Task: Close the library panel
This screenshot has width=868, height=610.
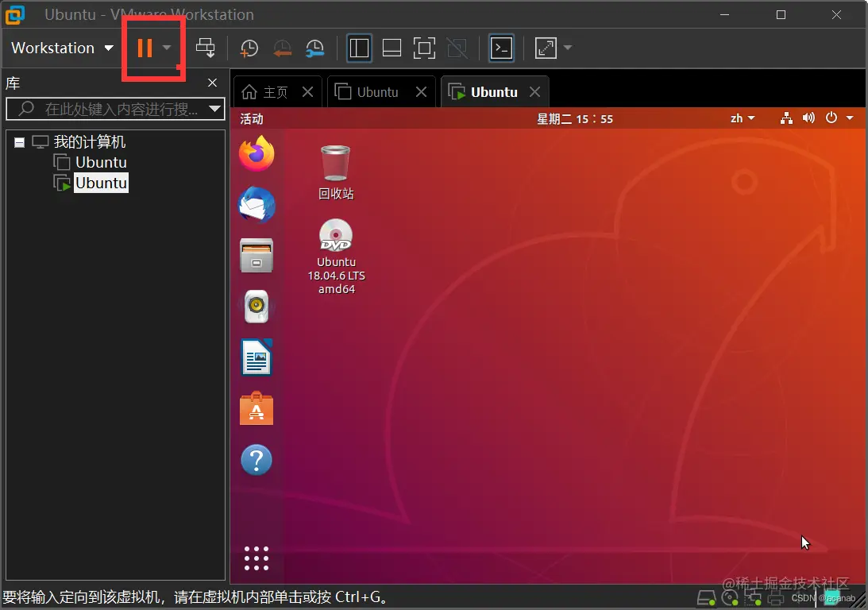Action: click(213, 83)
